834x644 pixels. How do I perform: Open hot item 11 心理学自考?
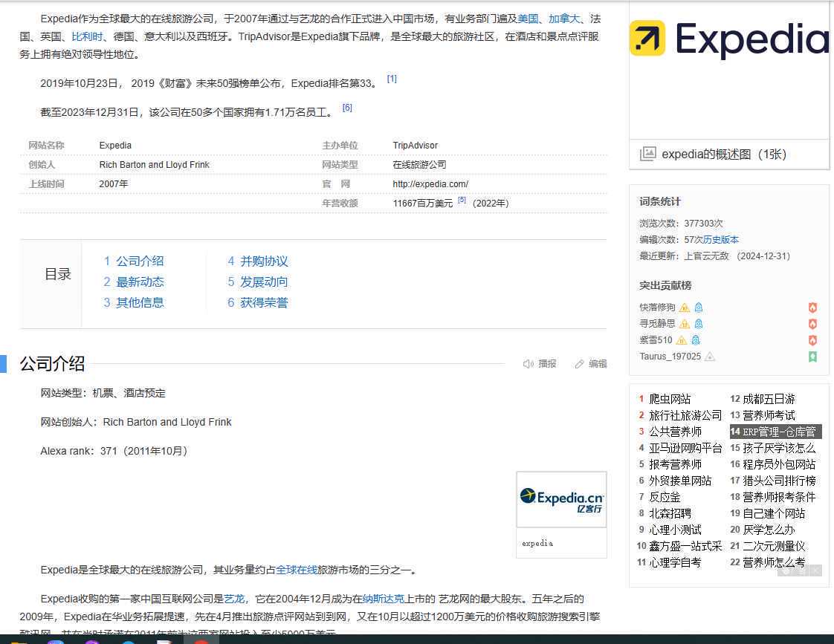click(675, 563)
